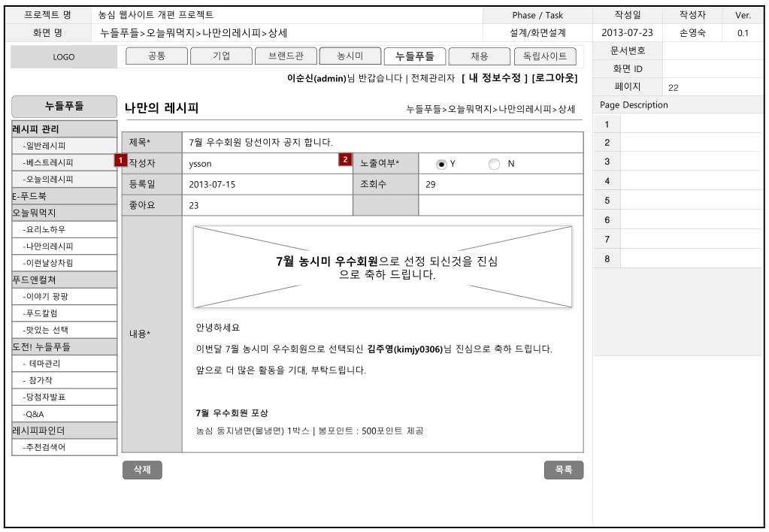Open the 기업 top navigation tab
The height and width of the screenshot is (532, 769).
(221, 56)
